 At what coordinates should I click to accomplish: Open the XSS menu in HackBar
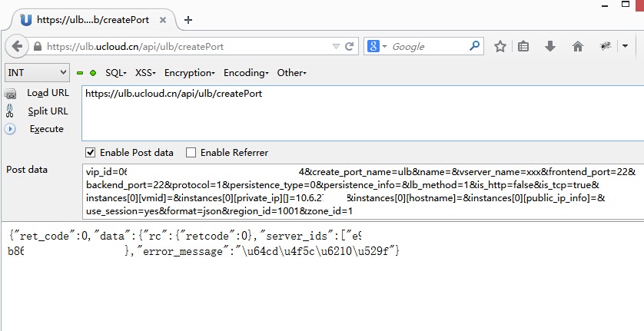click(x=145, y=73)
